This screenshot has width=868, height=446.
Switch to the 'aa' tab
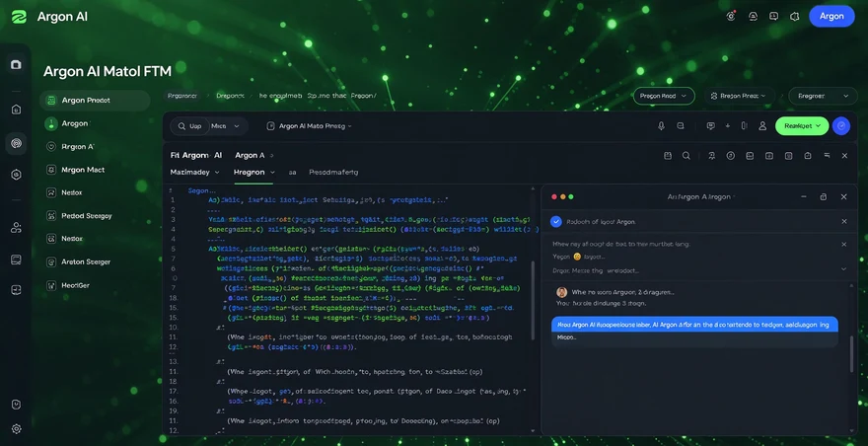[x=292, y=173]
